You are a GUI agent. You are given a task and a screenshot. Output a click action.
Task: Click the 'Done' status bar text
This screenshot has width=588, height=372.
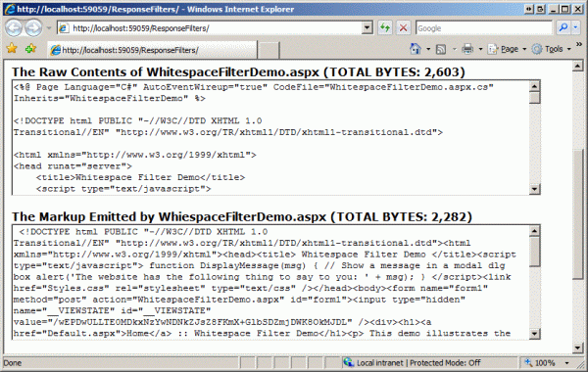[x=13, y=362]
